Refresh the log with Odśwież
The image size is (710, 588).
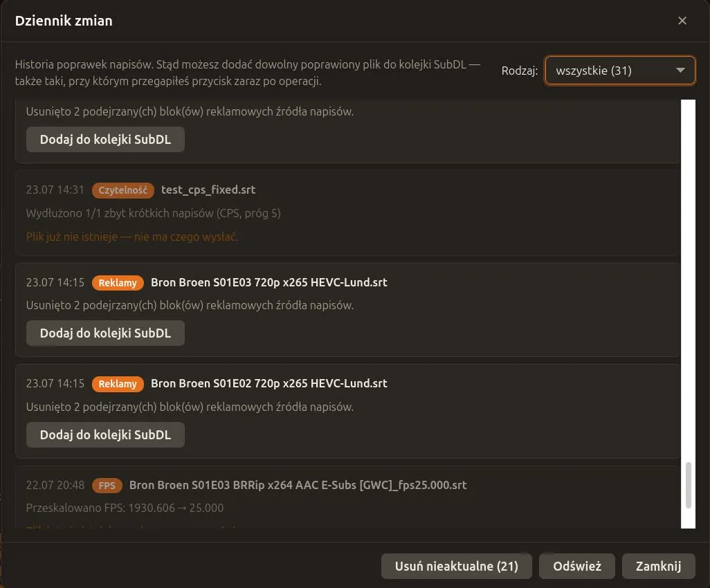577,567
